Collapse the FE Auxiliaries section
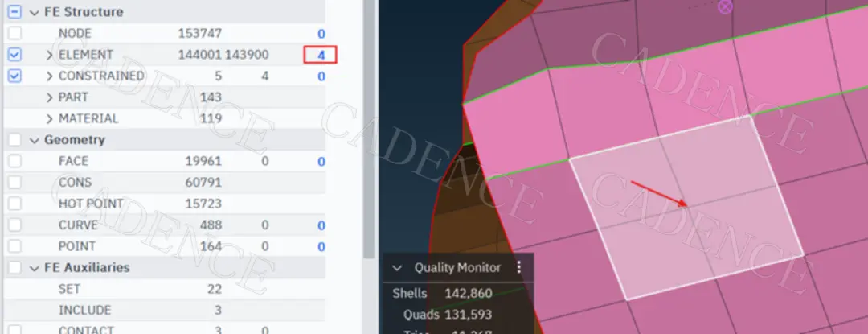This screenshot has width=868, height=334. (35, 267)
